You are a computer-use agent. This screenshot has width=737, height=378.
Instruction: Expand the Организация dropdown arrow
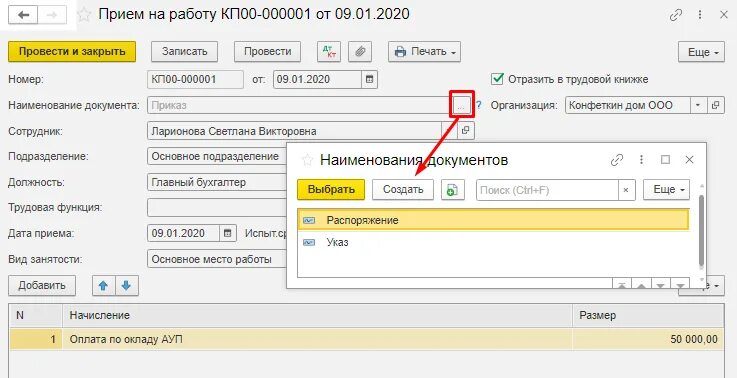(x=698, y=105)
